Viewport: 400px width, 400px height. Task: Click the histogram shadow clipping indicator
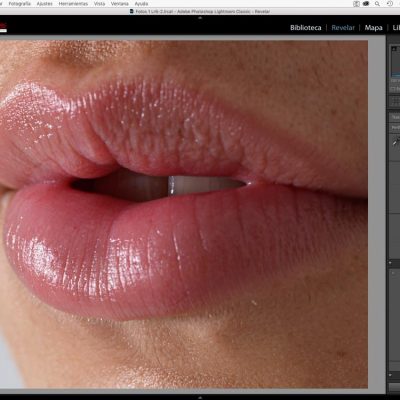(394, 49)
